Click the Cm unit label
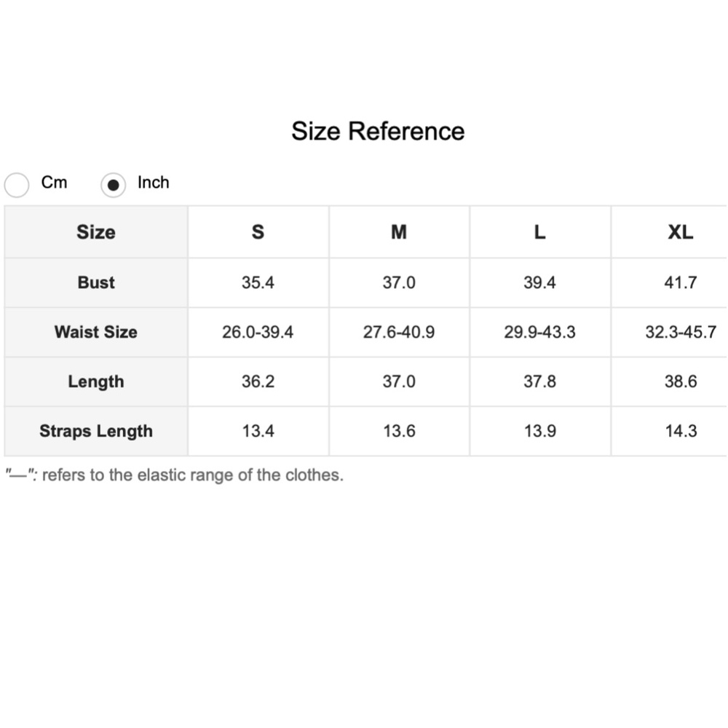 click(54, 183)
